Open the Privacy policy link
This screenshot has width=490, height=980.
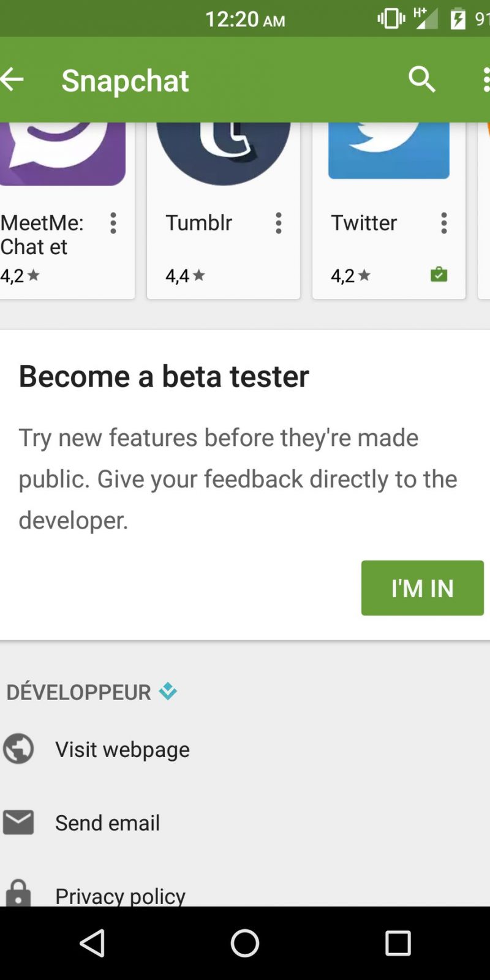(x=121, y=895)
